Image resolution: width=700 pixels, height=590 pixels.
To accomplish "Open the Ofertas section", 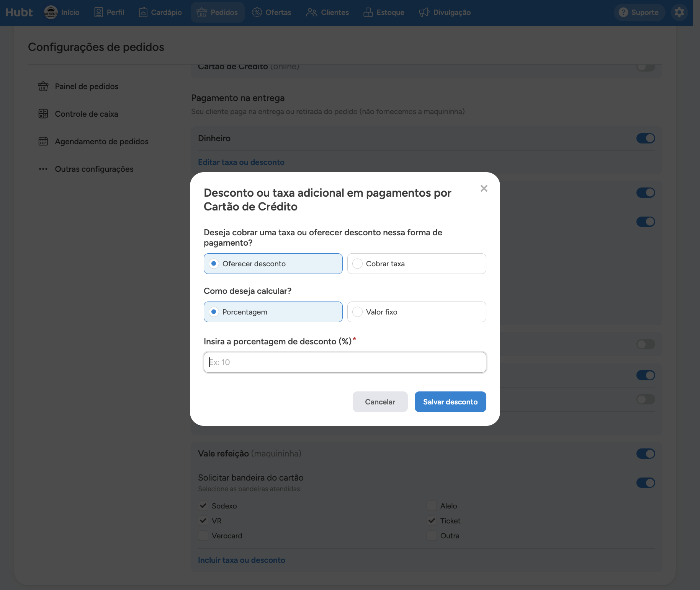I will click(271, 12).
